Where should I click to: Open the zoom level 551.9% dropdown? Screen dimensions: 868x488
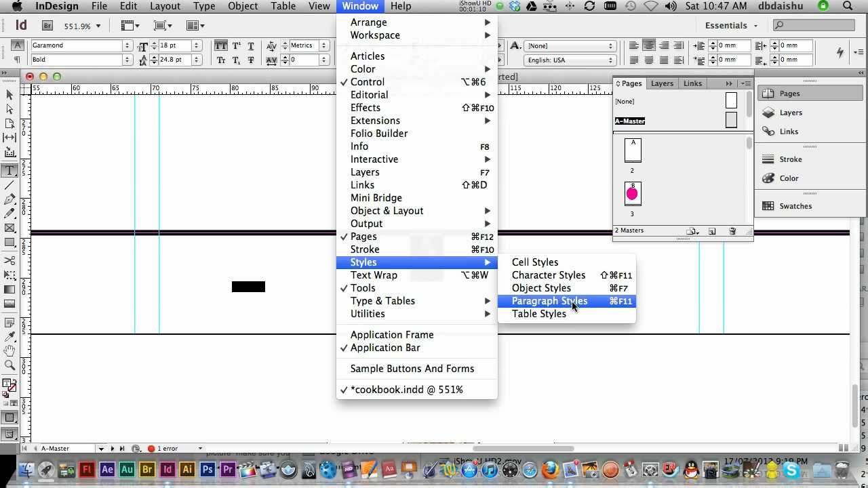[x=98, y=26]
